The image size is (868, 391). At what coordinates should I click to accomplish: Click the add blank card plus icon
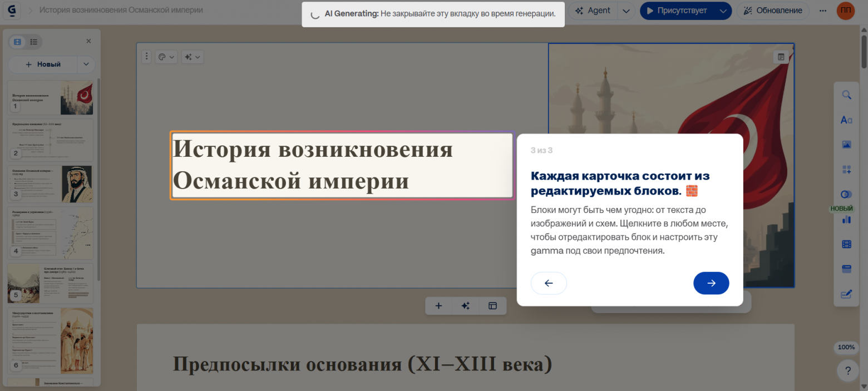[438, 306]
